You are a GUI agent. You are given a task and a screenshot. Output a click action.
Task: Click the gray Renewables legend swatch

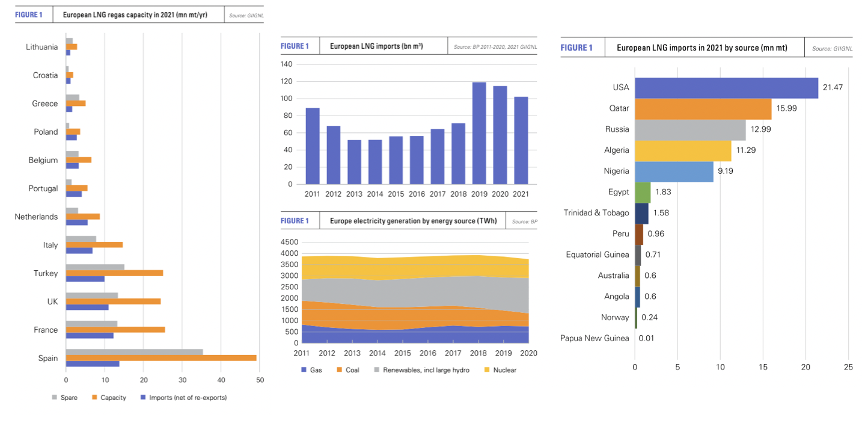point(377,370)
